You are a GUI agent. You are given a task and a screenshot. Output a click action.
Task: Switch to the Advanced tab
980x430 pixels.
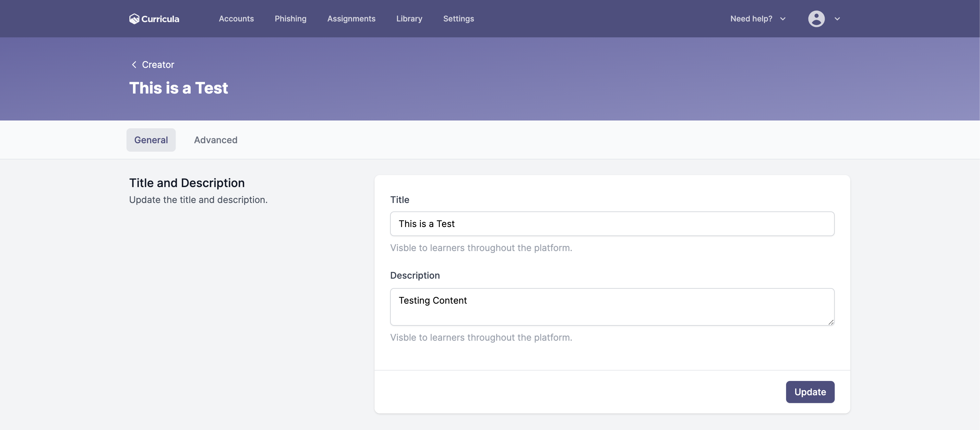[216, 140]
